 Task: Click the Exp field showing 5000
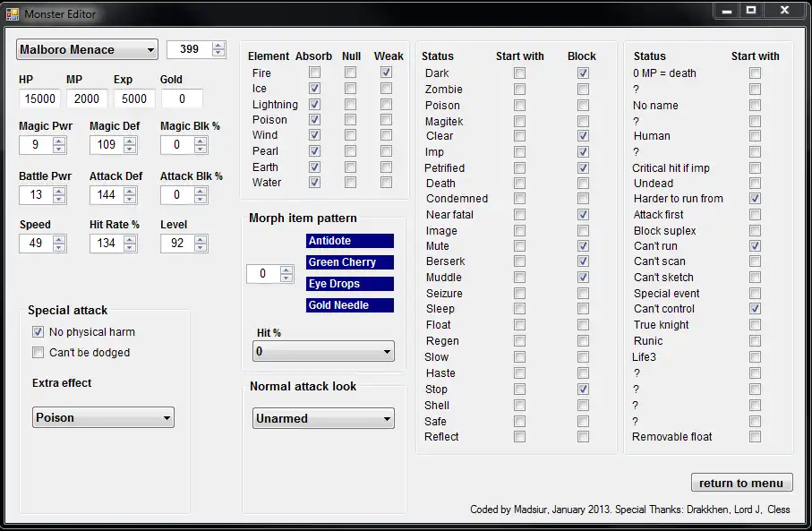click(x=134, y=98)
